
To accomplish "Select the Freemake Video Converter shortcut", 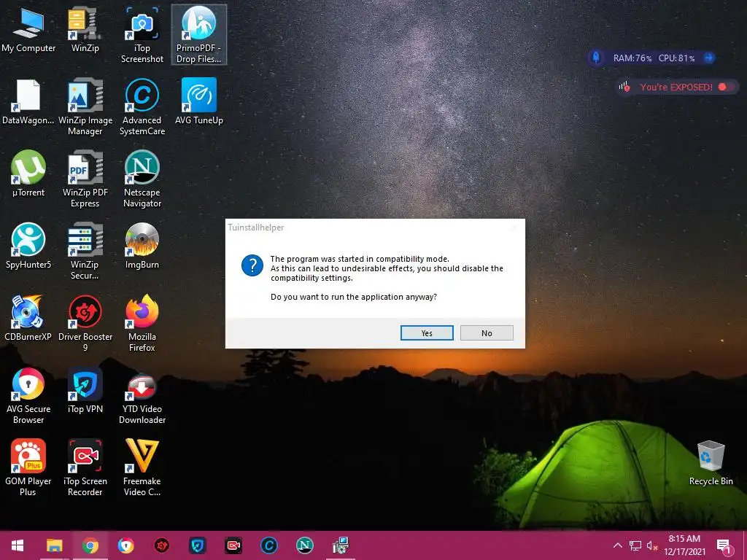I will 142,468.
